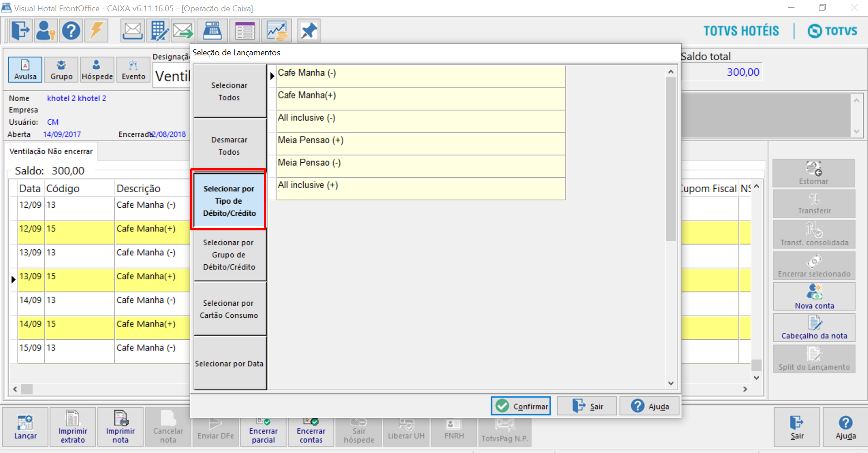Select All inclusive (-) entry

coord(421,121)
